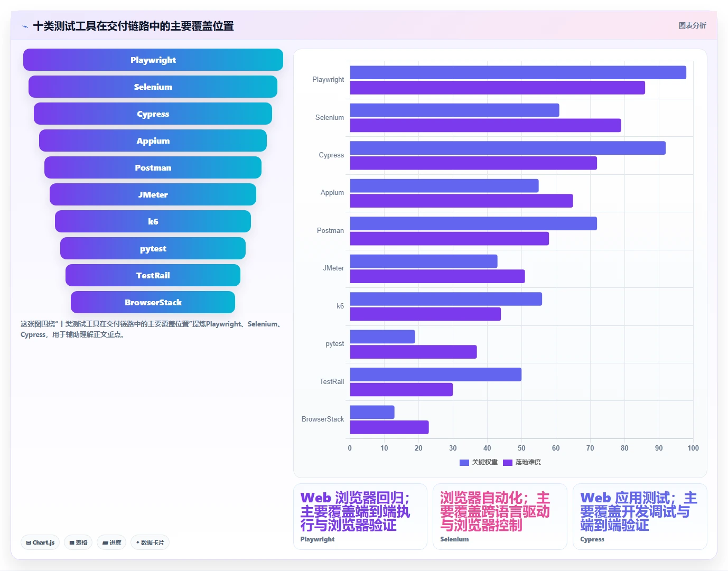Click JMeter 关键权重 bar in chart
728x571 pixels.
[424, 261]
